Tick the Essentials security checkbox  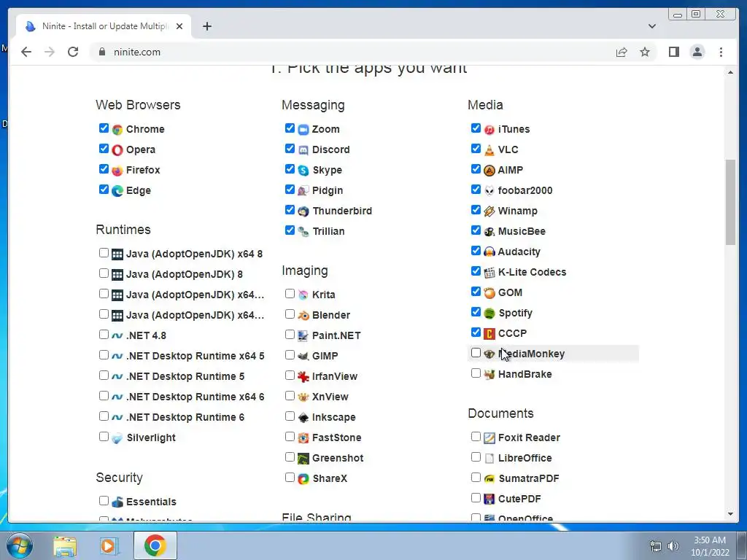point(104,500)
